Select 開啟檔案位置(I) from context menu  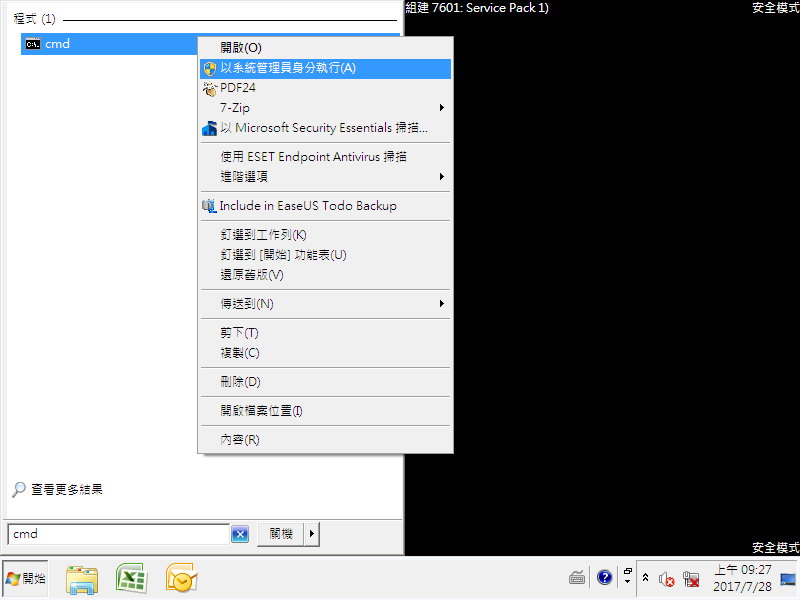pyautogui.click(x=261, y=411)
